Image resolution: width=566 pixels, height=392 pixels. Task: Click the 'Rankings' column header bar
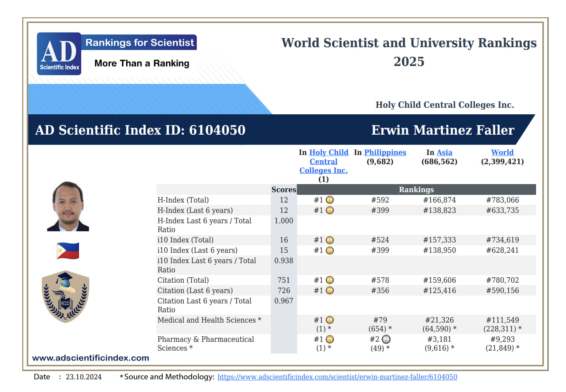416,189
